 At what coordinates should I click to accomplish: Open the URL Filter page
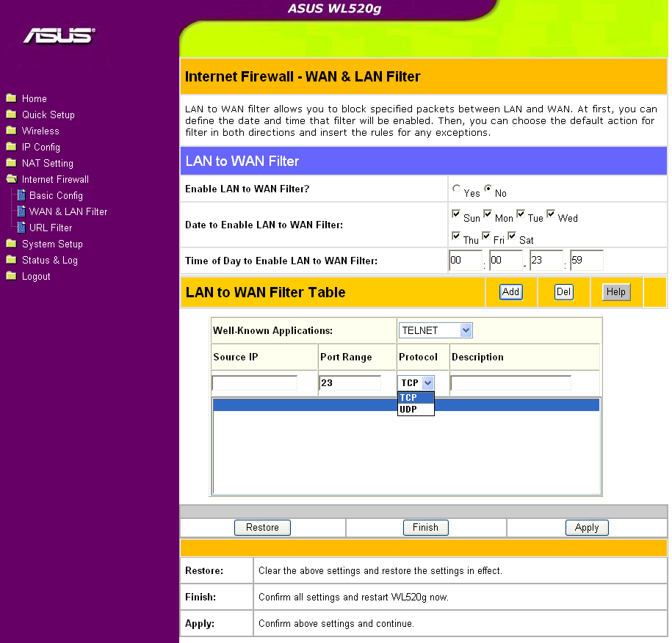51,228
